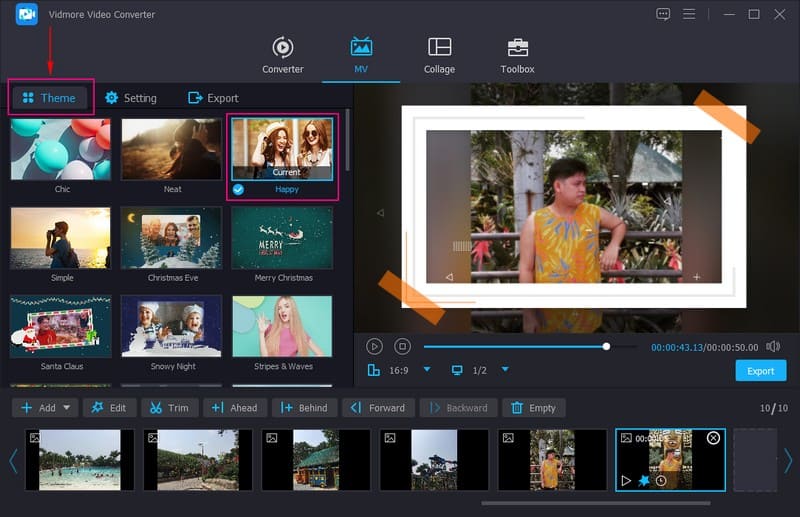Open the Collage module
The height and width of the screenshot is (517, 800).
(439, 55)
